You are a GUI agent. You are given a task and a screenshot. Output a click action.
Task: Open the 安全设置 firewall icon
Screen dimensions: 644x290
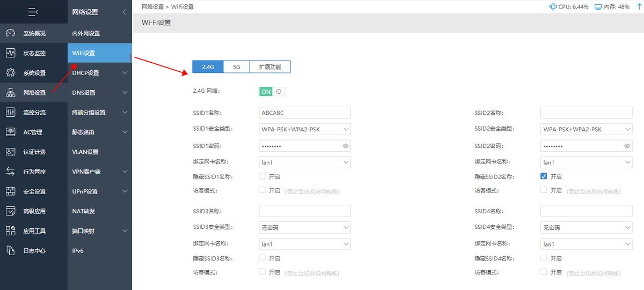pos(10,191)
